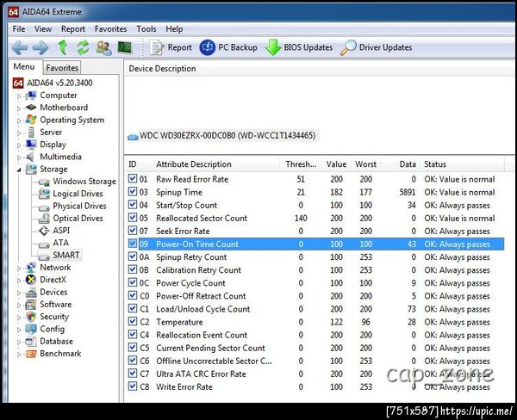The width and height of the screenshot is (517, 420).
Task: Click the Driver Updates button
Action: click(377, 47)
